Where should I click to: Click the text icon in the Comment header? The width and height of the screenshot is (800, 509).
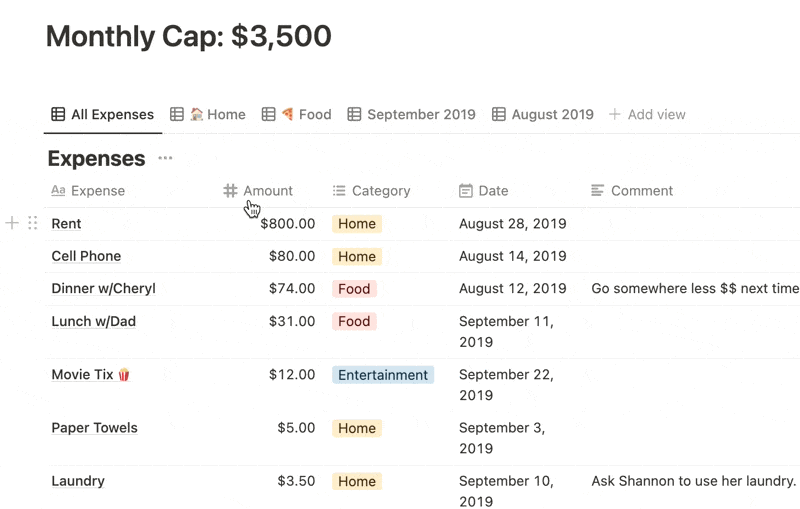[x=597, y=190]
